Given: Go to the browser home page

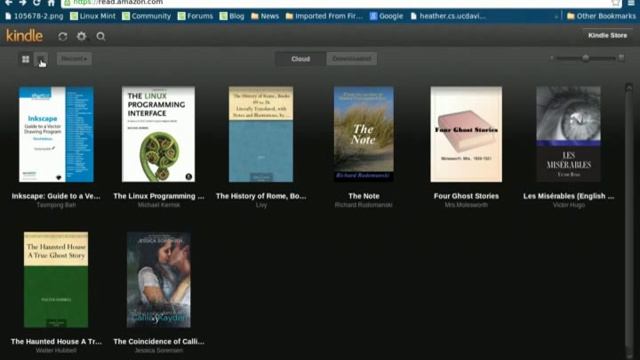Looking at the screenshot, I should 51,2.
